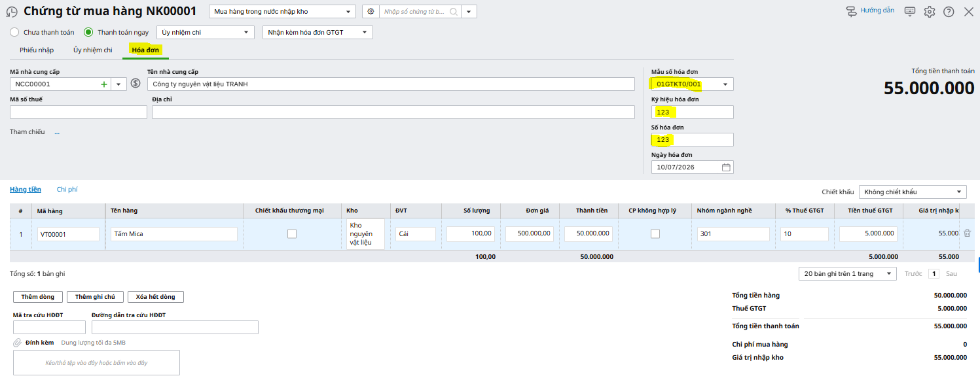
Task: Click the Mã tra cứu HĐĐT field
Action: point(49,327)
